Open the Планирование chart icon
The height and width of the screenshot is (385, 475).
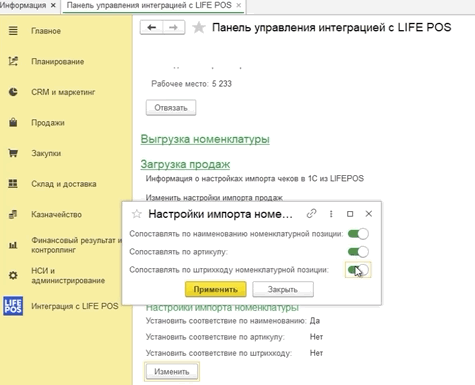pyautogui.click(x=13, y=61)
